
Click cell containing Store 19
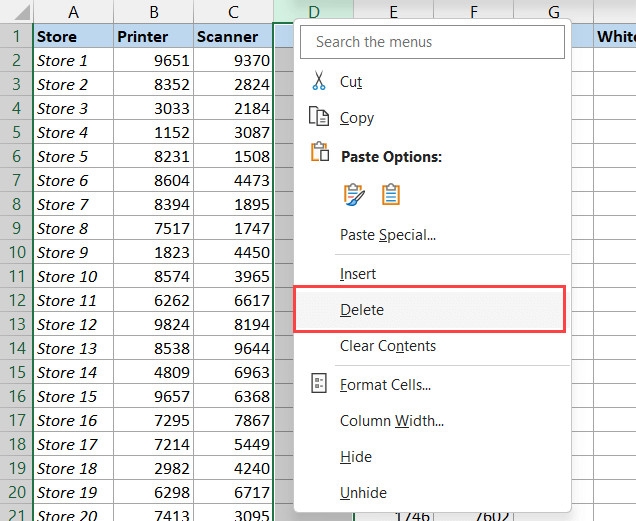click(73, 492)
